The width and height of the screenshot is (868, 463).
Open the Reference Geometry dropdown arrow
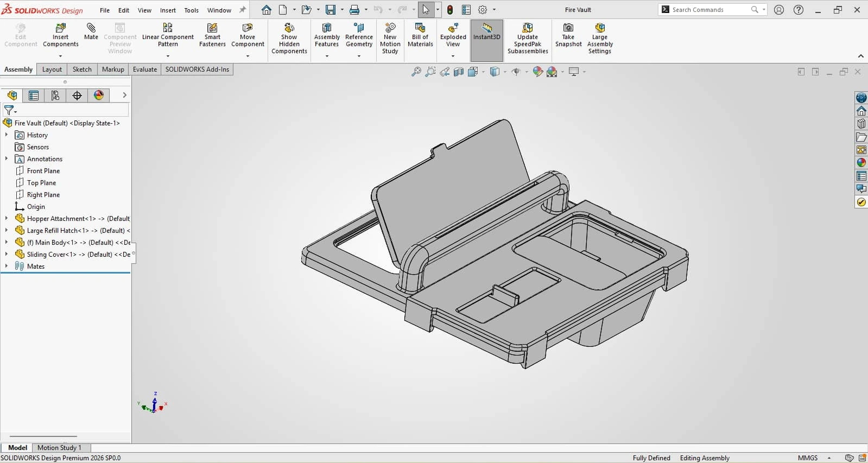[x=359, y=56]
